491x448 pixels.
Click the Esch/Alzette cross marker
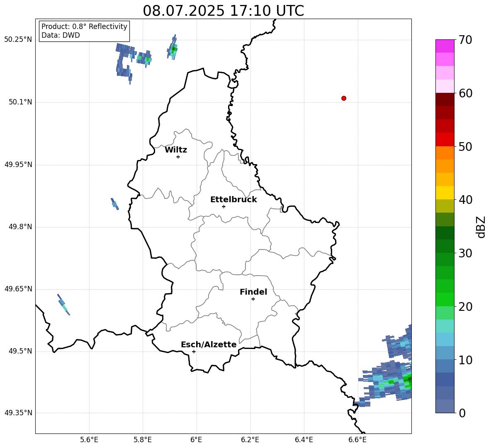point(194,351)
